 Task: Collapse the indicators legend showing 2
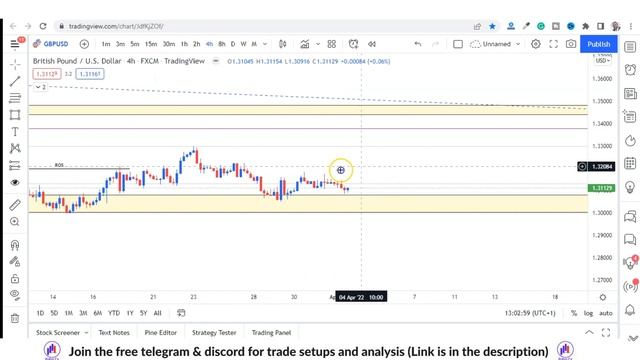pos(40,87)
